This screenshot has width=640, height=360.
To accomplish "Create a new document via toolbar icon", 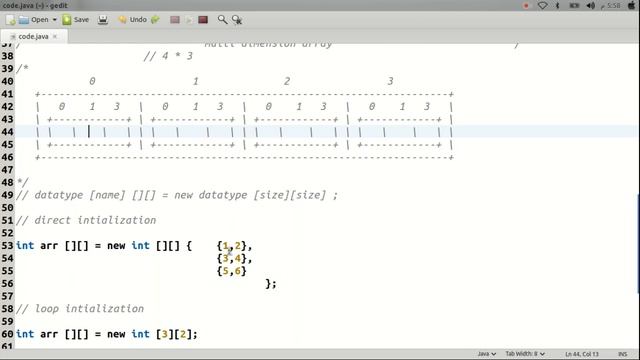I will [11, 20].
